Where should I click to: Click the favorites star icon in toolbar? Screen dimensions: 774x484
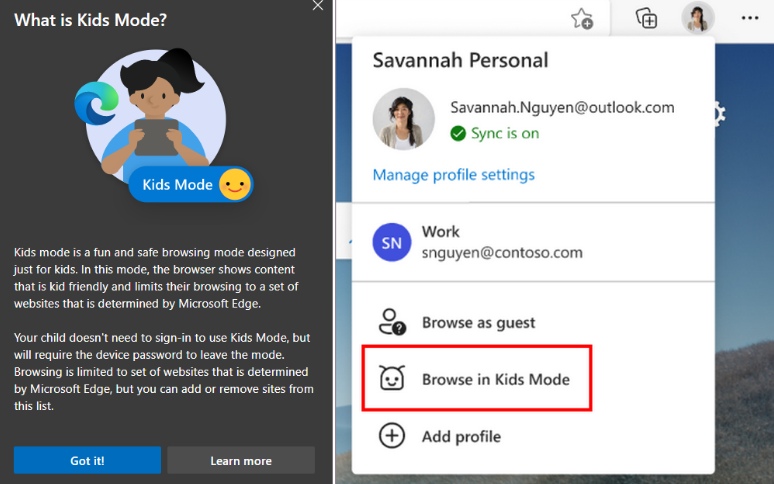pos(581,18)
